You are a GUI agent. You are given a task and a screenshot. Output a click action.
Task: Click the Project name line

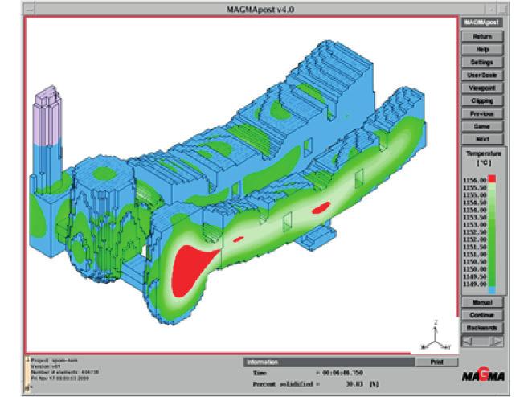coord(55,360)
